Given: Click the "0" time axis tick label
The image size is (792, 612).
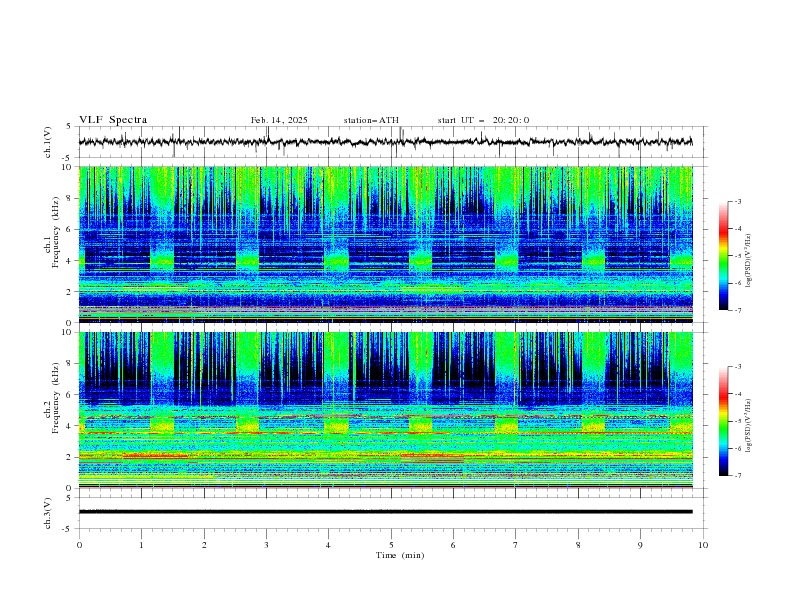Looking at the screenshot, I should pos(79,545).
